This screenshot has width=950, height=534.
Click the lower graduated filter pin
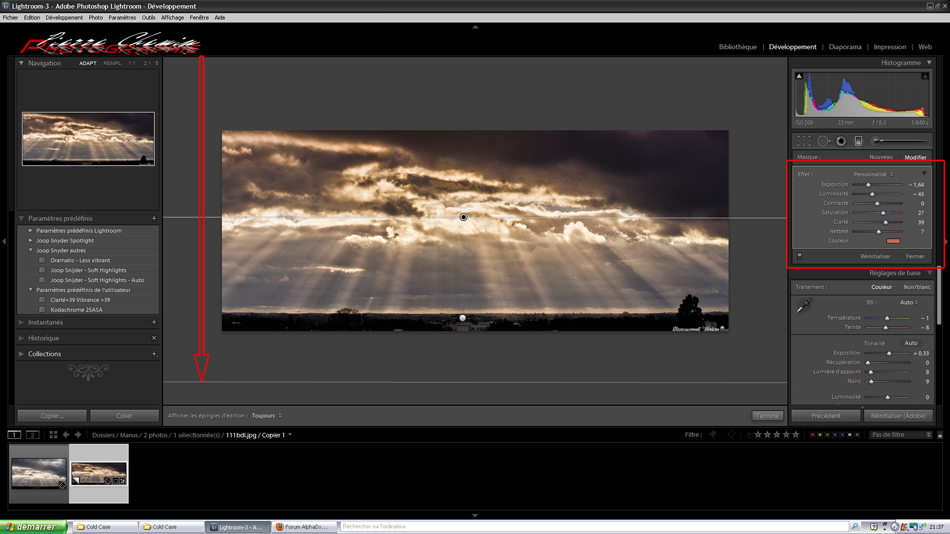tap(463, 318)
